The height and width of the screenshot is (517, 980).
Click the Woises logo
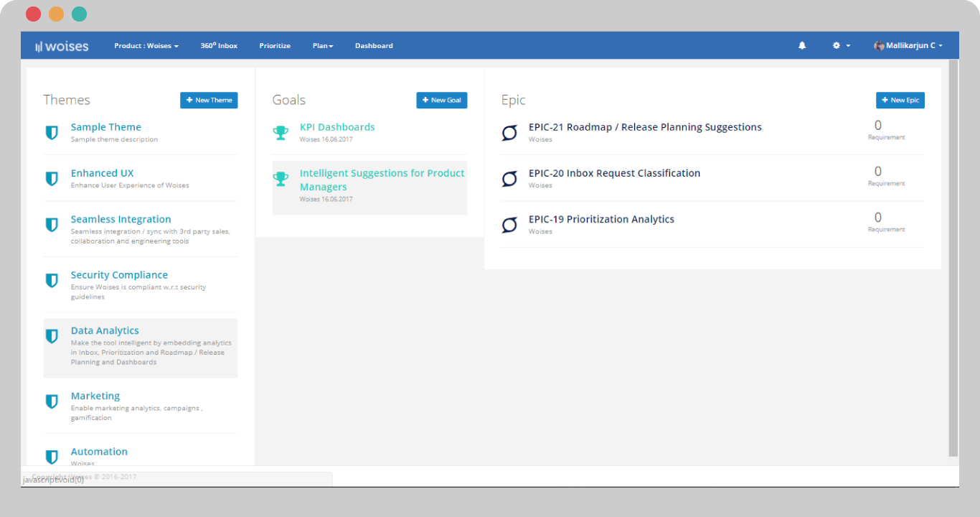coord(62,46)
